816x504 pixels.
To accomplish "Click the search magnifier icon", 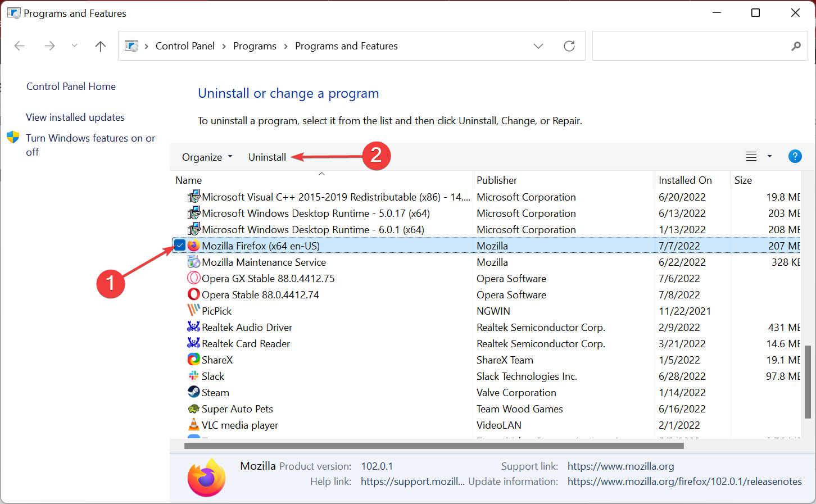I will click(796, 46).
